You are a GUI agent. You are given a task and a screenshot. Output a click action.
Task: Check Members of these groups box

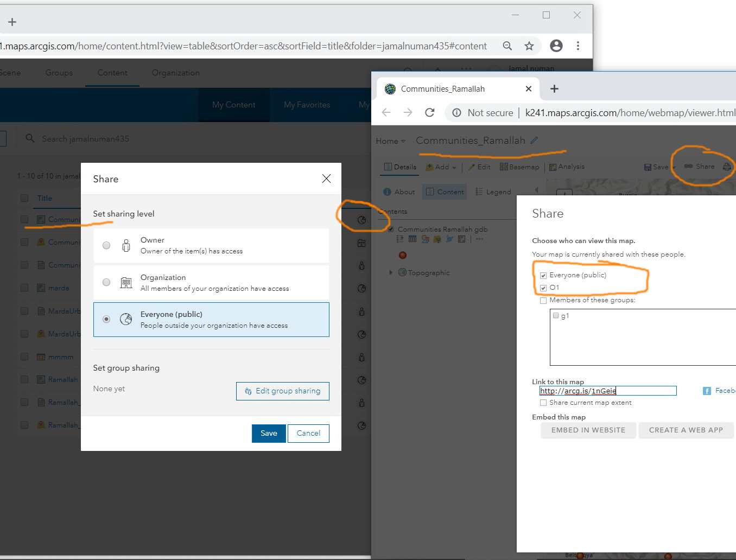click(x=543, y=300)
